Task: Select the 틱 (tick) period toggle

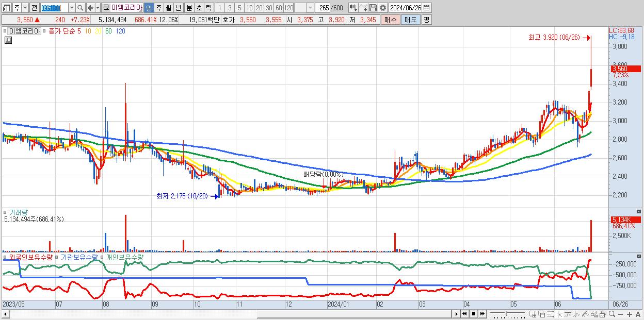Action: 208,8
